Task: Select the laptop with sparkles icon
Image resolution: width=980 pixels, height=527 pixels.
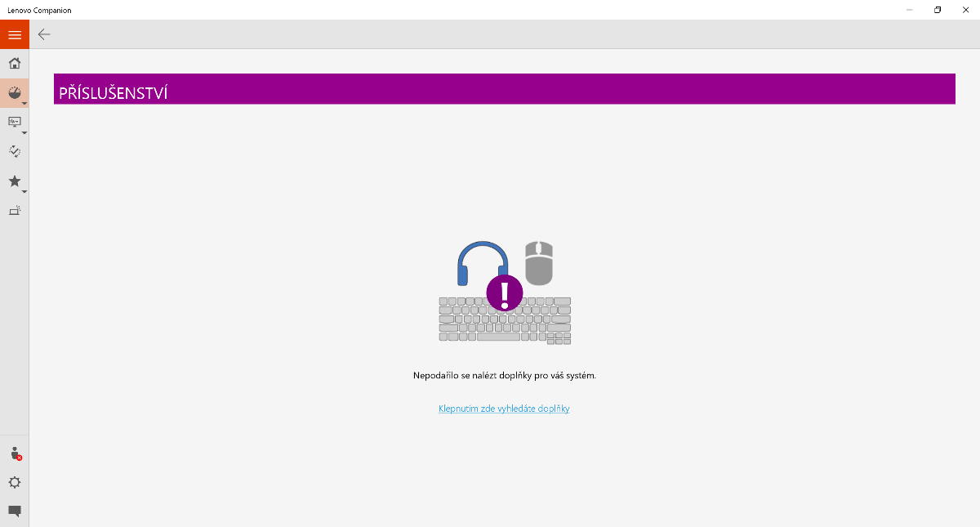Action: [x=14, y=211]
